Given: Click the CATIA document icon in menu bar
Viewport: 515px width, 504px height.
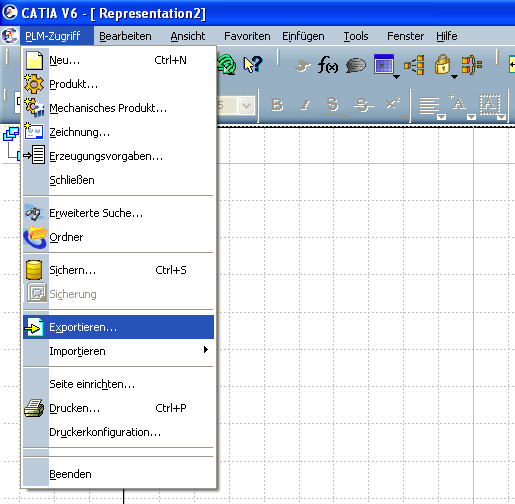Looking at the screenshot, I should coord(9,35).
